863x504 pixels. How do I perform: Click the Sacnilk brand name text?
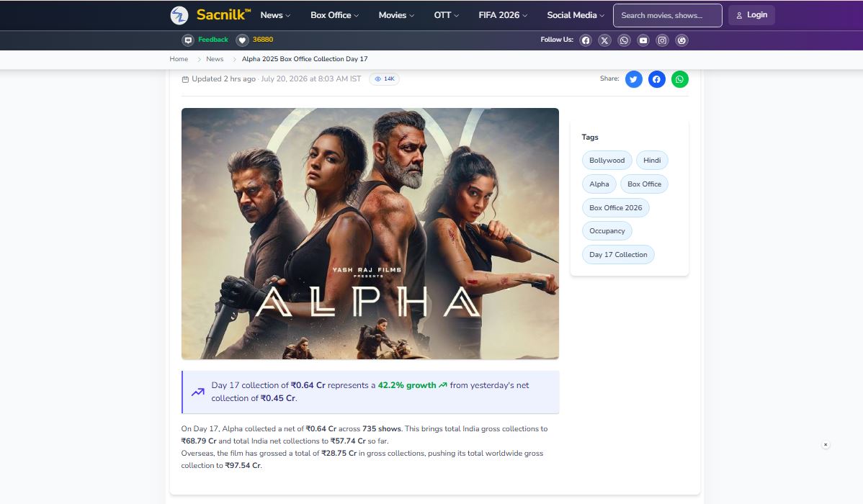[223, 15]
